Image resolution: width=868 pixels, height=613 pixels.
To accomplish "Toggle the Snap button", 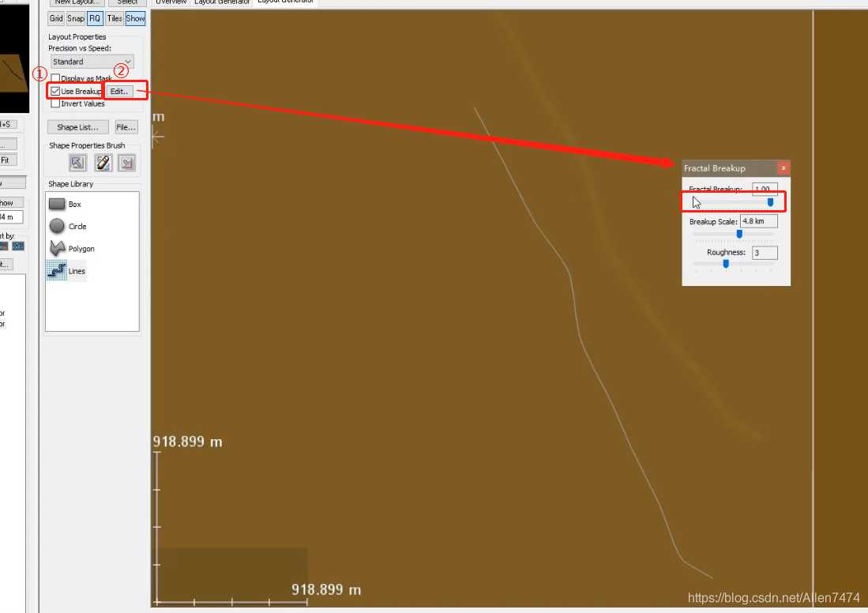I will pos(76,18).
